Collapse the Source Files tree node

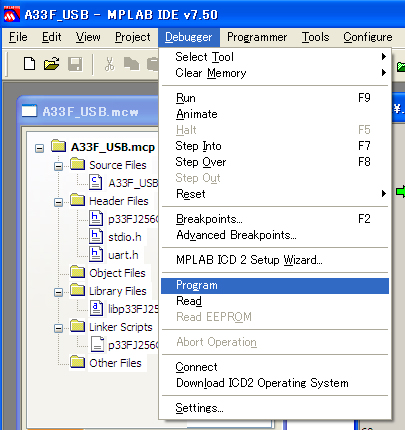(58, 166)
